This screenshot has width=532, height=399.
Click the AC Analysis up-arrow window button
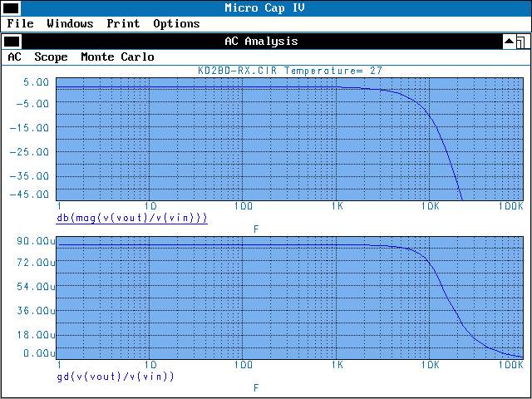pyautogui.click(x=510, y=42)
